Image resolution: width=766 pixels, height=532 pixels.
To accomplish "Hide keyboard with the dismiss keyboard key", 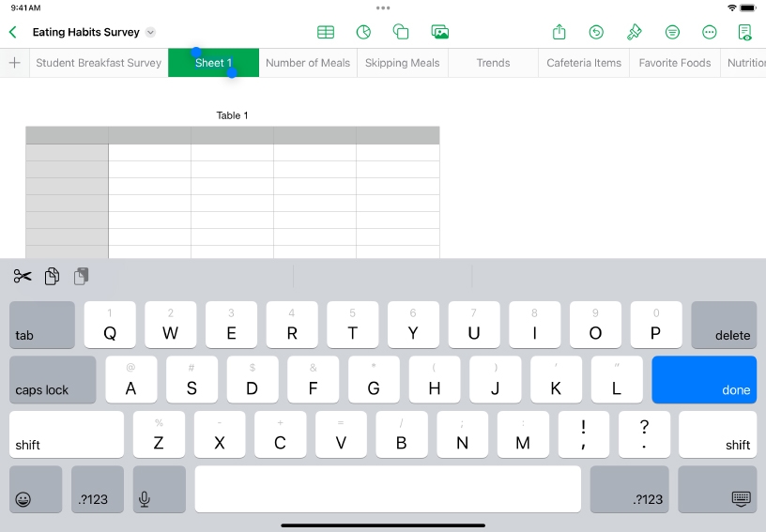I will [x=717, y=490].
